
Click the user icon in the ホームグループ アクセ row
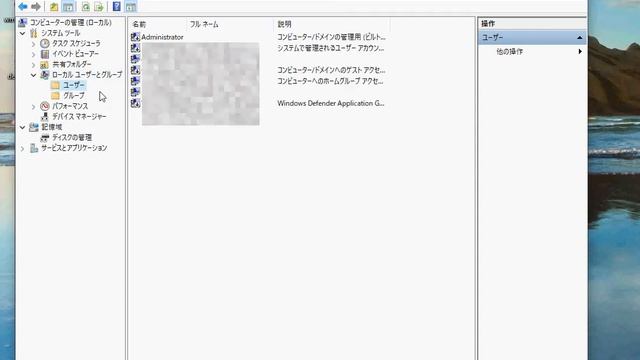pyautogui.click(x=135, y=81)
